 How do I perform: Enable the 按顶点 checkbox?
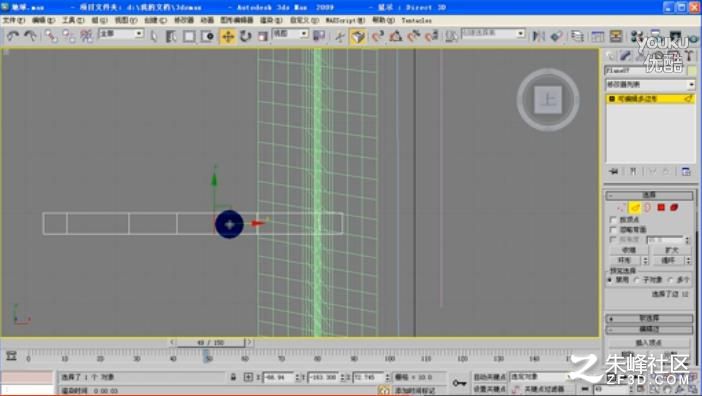(614, 220)
